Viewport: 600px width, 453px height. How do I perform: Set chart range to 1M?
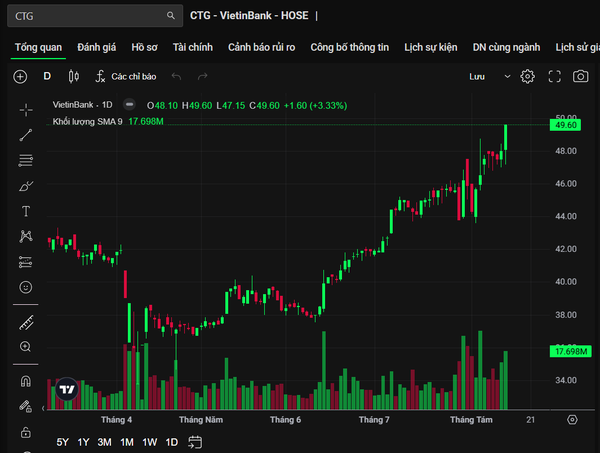click(127, 442)
